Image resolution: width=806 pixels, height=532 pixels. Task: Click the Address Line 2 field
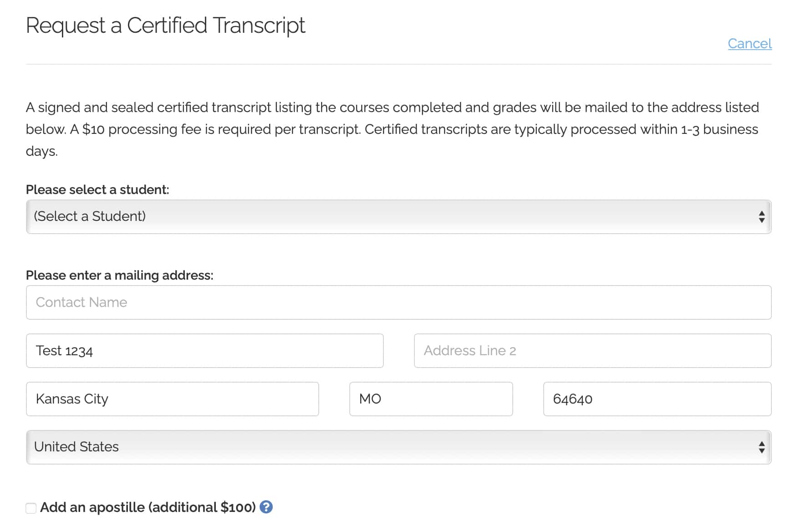pos(592,351)
